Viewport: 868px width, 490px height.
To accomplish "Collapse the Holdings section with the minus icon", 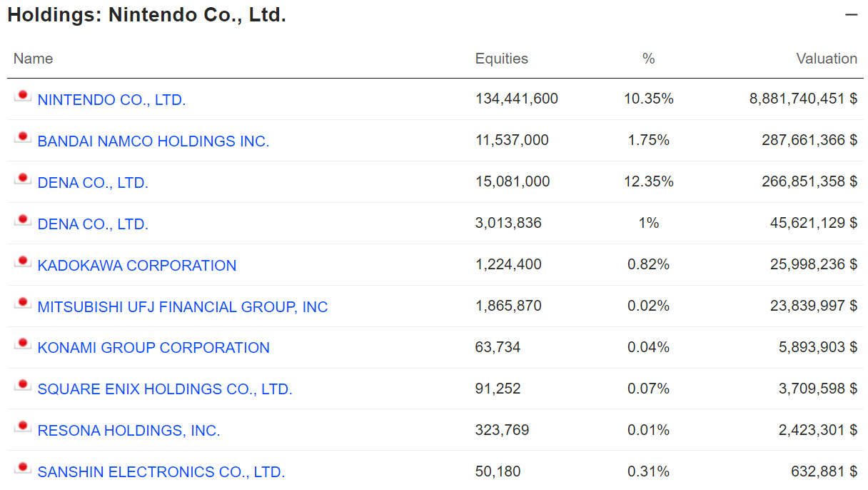I will [x=851, y=15].
